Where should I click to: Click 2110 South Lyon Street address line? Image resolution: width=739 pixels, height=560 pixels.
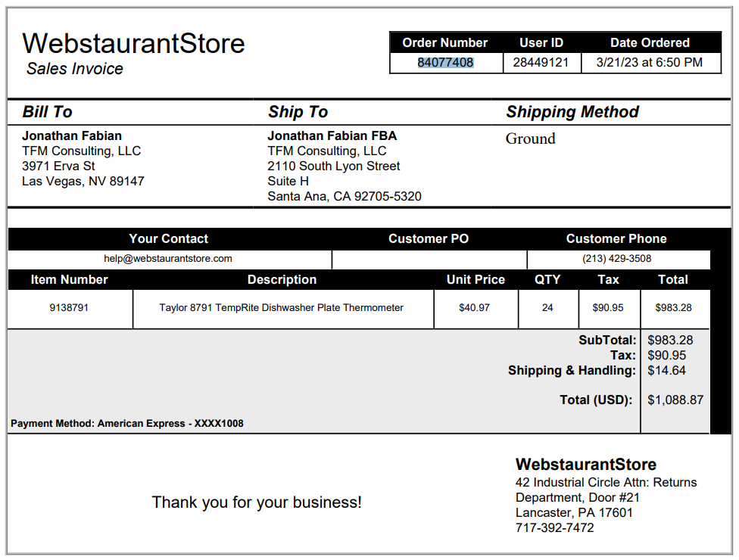334,166
